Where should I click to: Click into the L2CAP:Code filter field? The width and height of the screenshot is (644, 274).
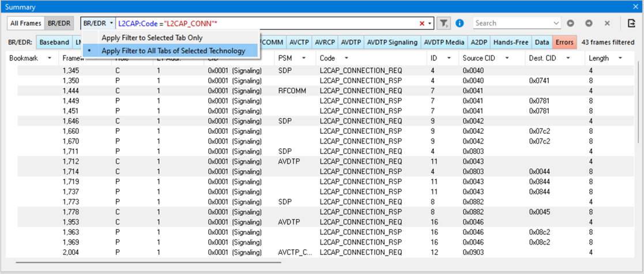267,24
